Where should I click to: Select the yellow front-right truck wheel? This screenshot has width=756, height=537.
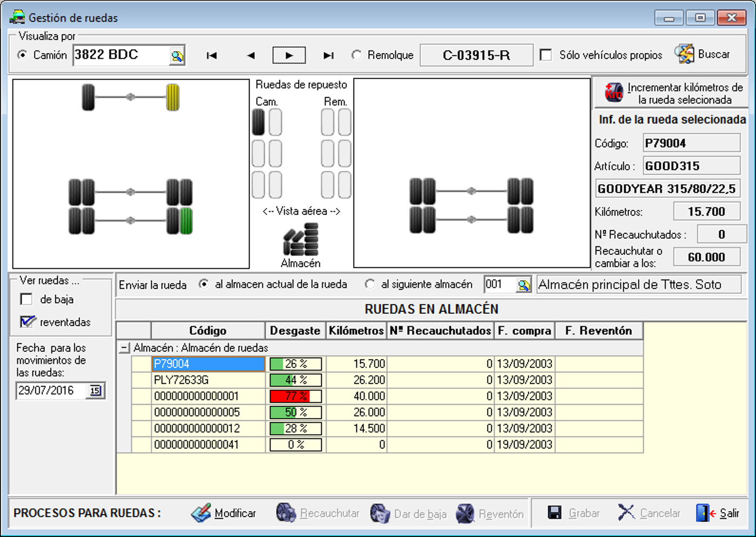(x=173, y=97)
